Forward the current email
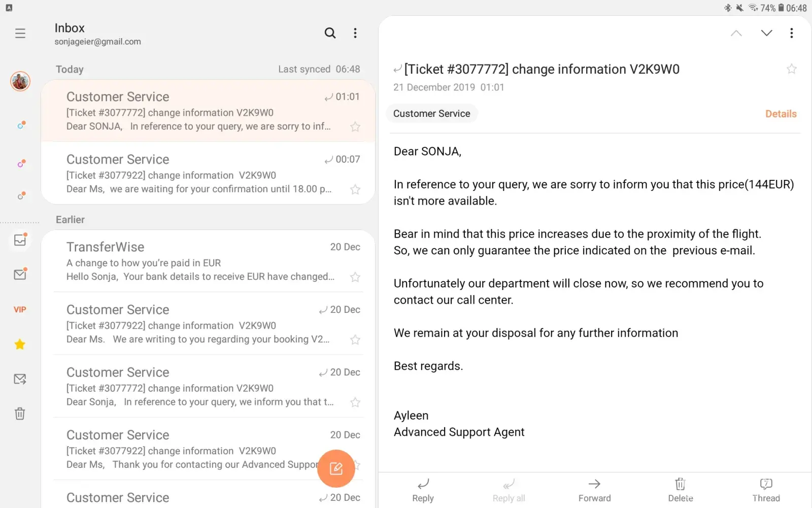 coord(594,490)
